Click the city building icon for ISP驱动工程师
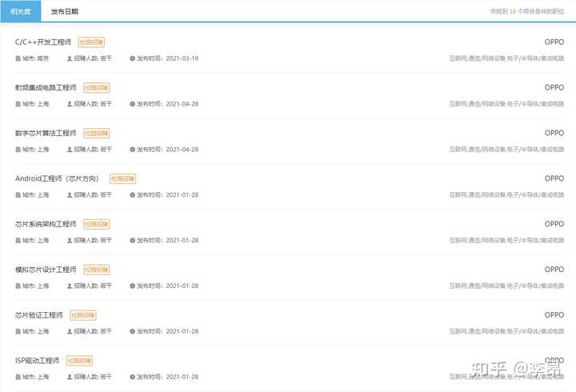The height and width of the screenshot is (392, 576). pyautogui.click(x=18, y=377)
